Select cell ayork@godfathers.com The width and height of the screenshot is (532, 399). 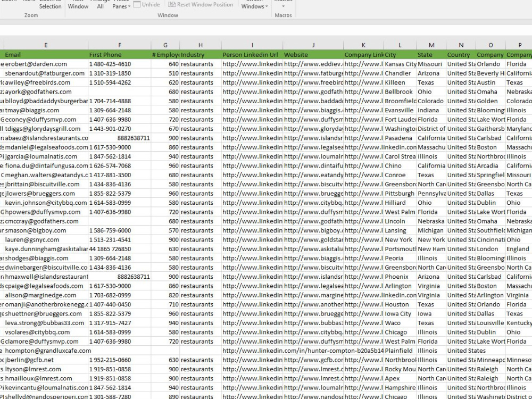pyautogui.click(x=46, y=92)
